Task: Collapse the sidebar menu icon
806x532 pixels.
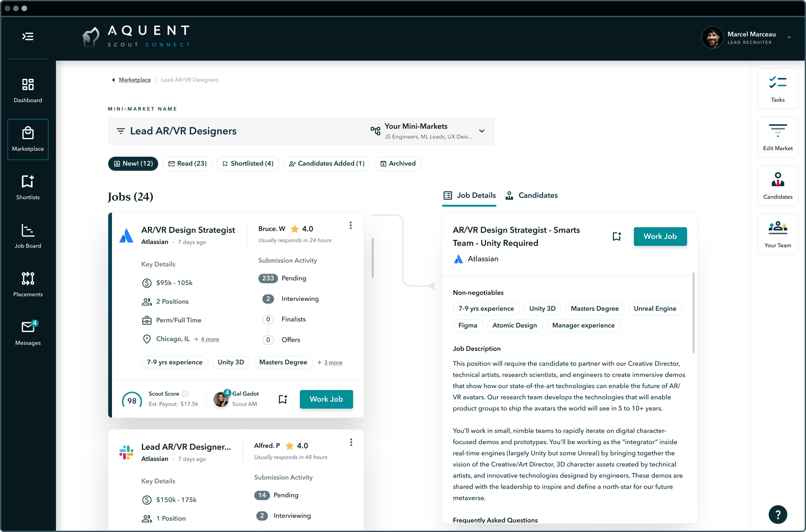Action: click(28, 36)
